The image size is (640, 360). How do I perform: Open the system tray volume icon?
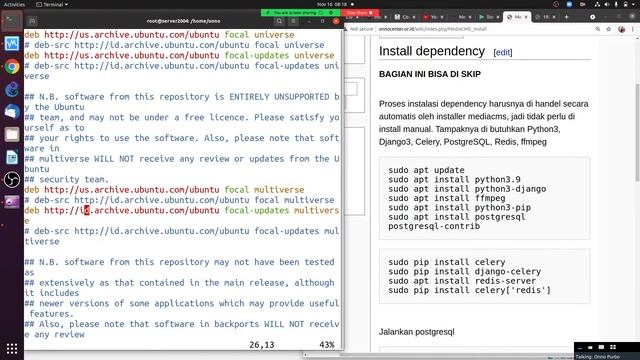607,4
